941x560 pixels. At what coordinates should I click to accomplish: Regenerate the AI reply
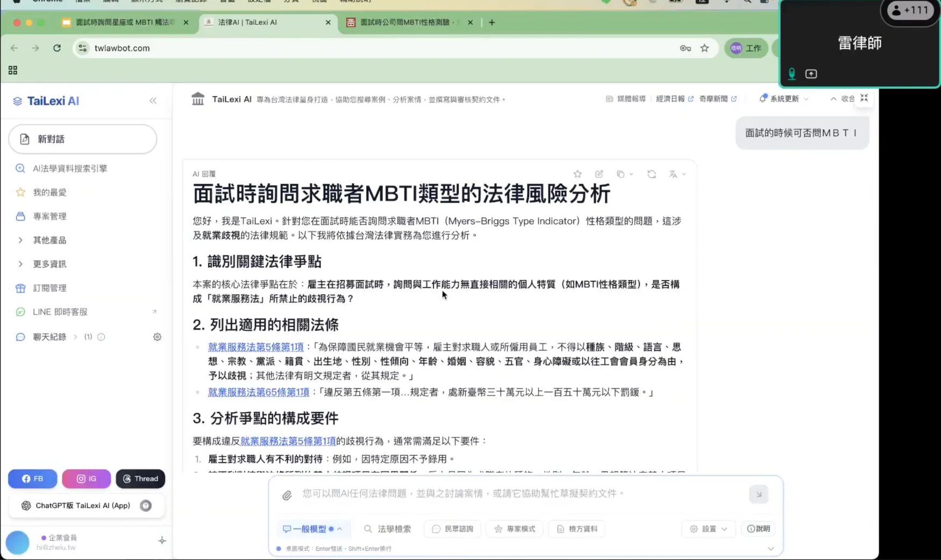(x=652, y=174)
